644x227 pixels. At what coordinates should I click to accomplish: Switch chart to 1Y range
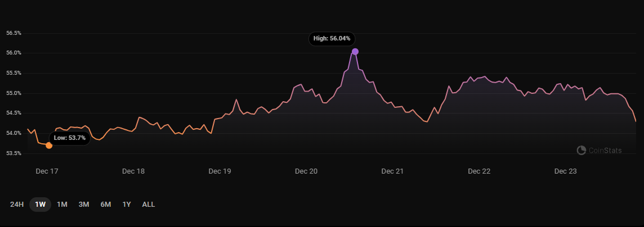(x=127, y=204)
